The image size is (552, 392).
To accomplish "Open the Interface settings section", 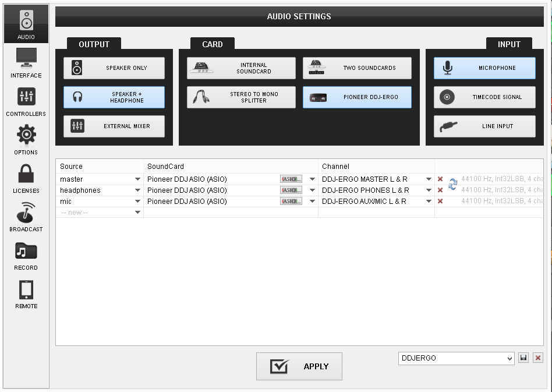I will (26, 63).
